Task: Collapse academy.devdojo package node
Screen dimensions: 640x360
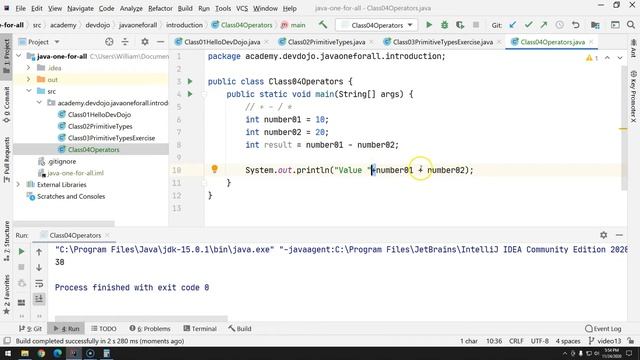Action: (x=39, y=102)
